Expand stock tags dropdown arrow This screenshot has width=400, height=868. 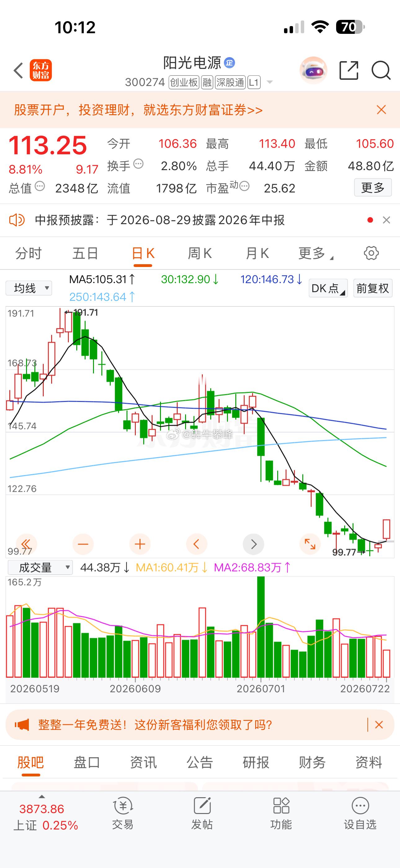(x=269, y=82)
